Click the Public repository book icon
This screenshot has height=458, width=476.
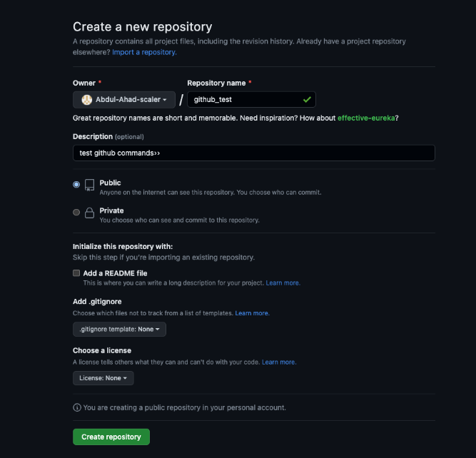pos(90,185)
